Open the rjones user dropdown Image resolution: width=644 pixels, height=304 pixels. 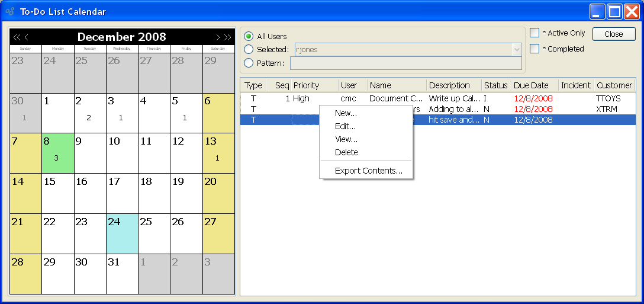516,49
